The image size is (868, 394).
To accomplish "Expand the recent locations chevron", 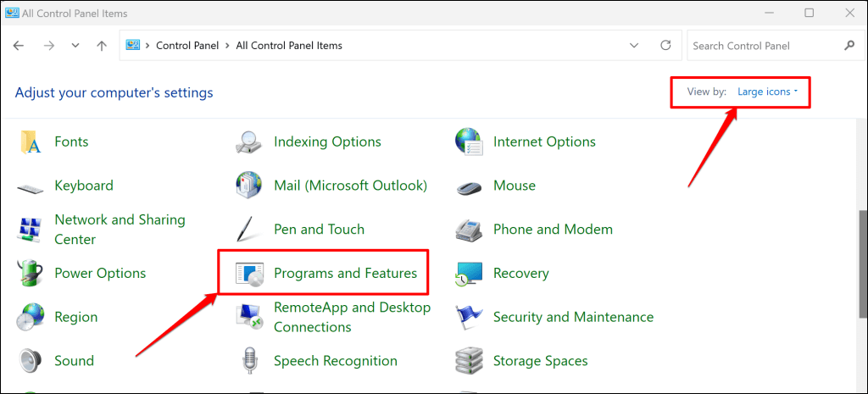I will (x=75, y=46).
